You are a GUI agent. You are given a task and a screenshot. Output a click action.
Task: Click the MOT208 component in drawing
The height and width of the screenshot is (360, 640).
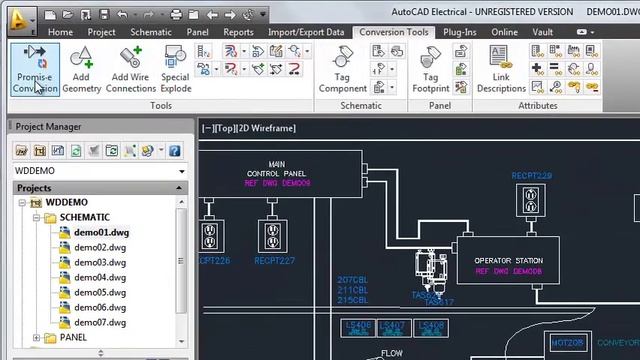[x=567, y=343]
